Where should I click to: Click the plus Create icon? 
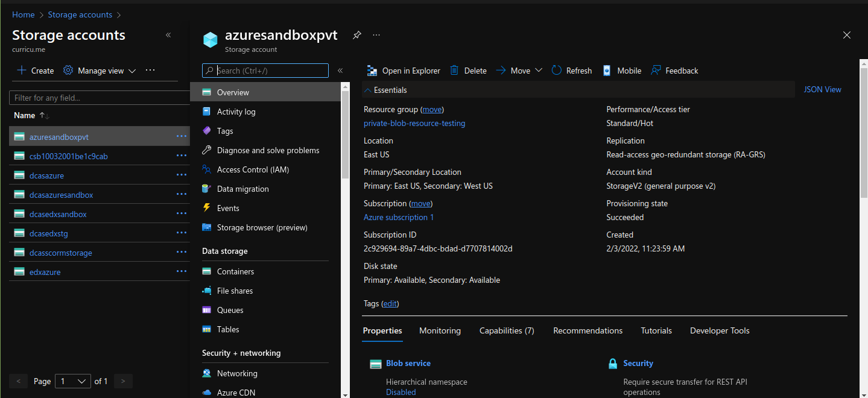[22, 71]
